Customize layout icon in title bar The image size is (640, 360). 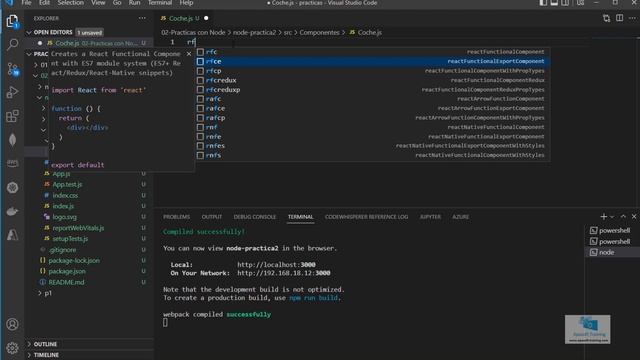coord(580,3)
